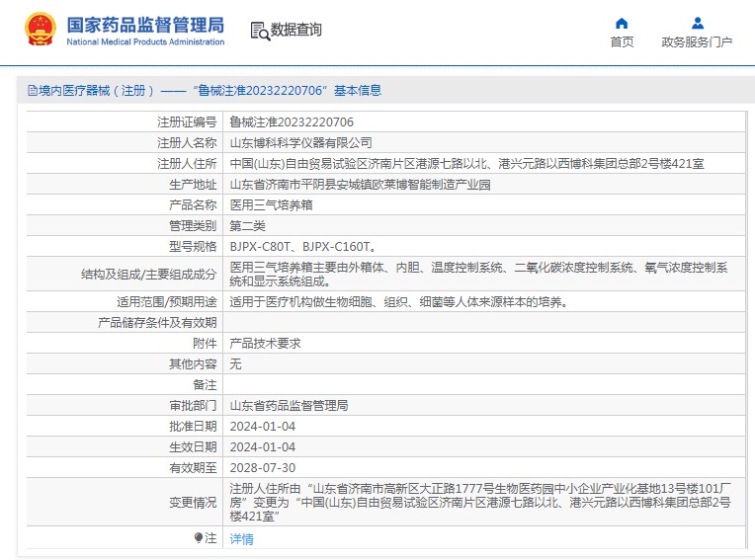Click the product name 医用三气培养箱
Viewport: 755px width, 560px height.
coord(272,205)
